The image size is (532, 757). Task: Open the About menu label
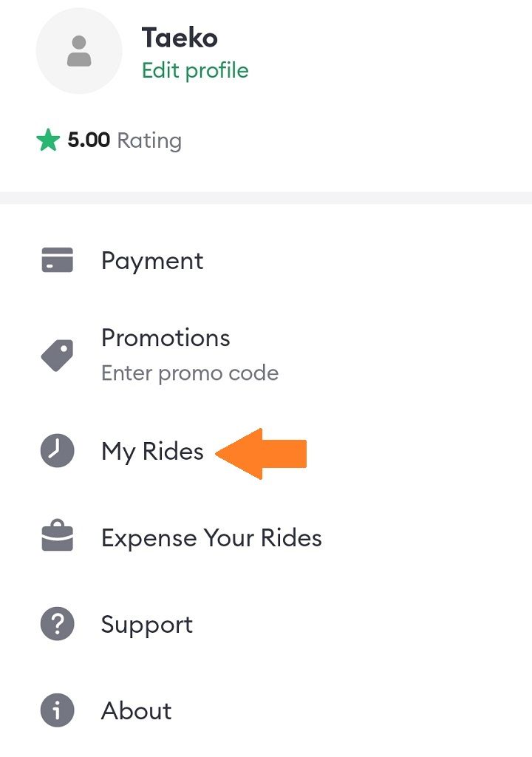(137, 711)
